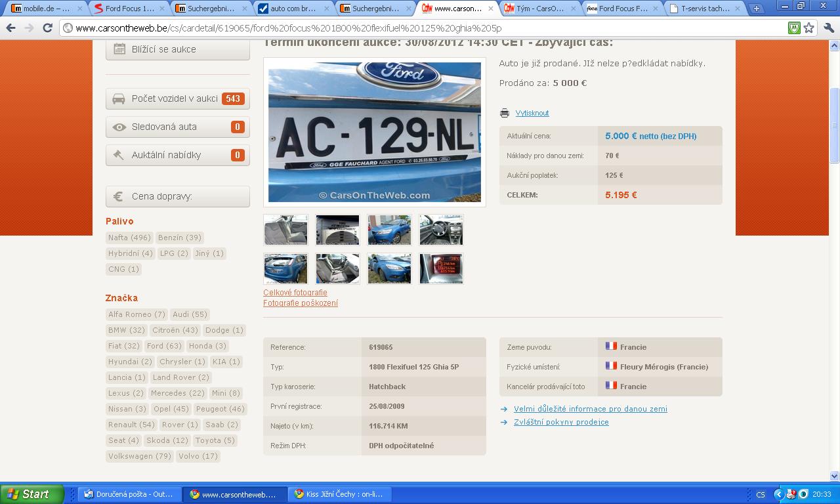Image resolution: width=840 pixels, height=504 pixels.
Task: Open a new tab with the plus button
Action: click(756, 9)
